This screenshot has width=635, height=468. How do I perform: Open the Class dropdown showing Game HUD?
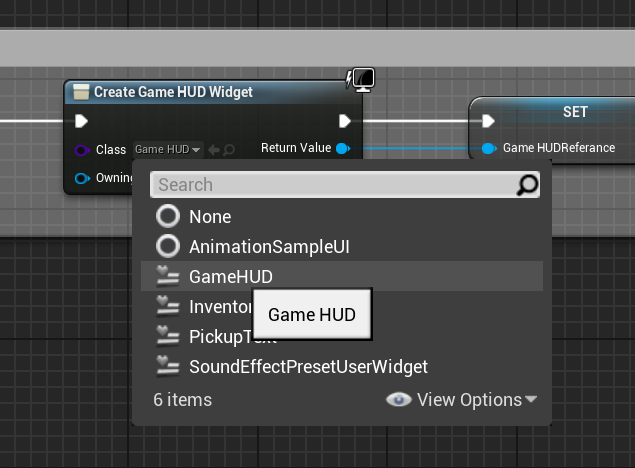point(168,149)
